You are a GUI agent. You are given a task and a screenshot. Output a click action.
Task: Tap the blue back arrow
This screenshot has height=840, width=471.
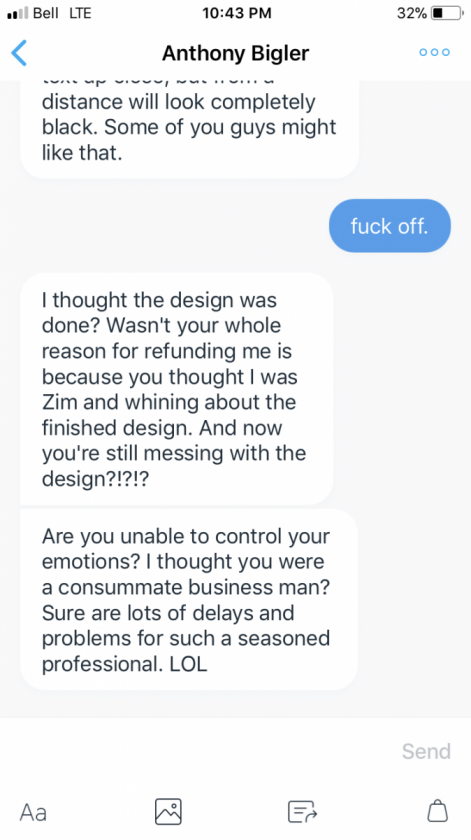pos(19,52)
